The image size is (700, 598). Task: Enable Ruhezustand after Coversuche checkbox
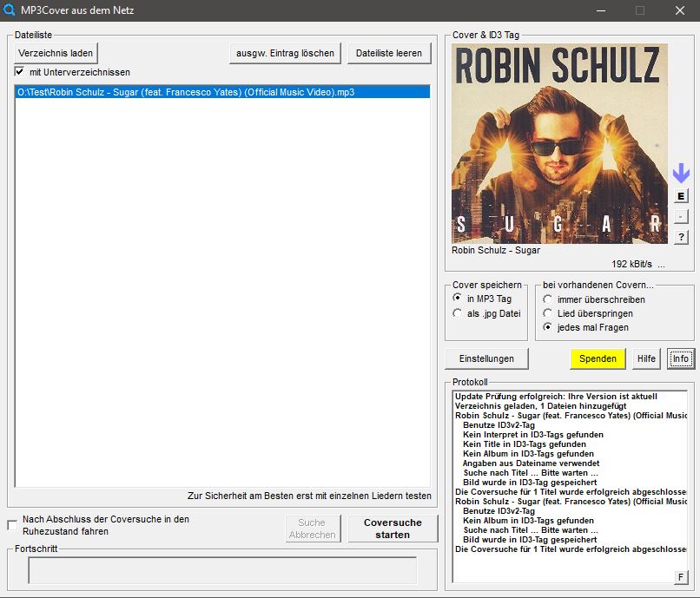[x=12, y=525]
